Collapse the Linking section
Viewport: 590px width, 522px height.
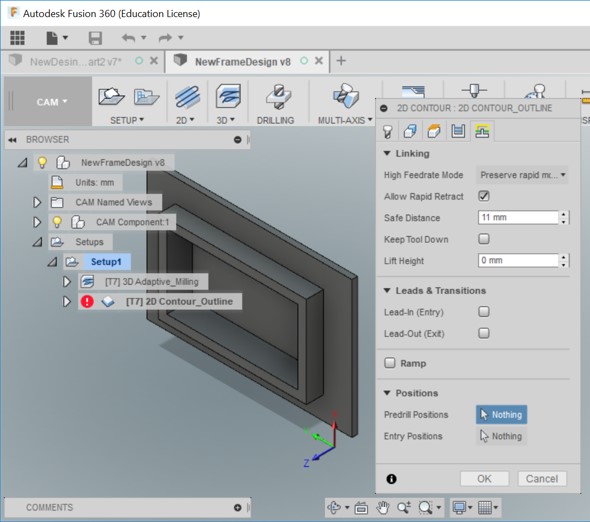tap(387, 153)
